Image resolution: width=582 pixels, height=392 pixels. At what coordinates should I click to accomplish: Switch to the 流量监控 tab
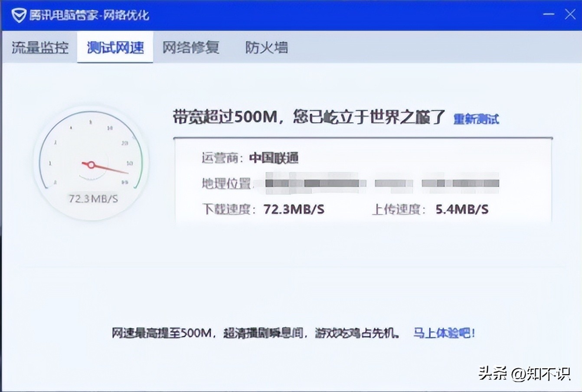(40, 48)
